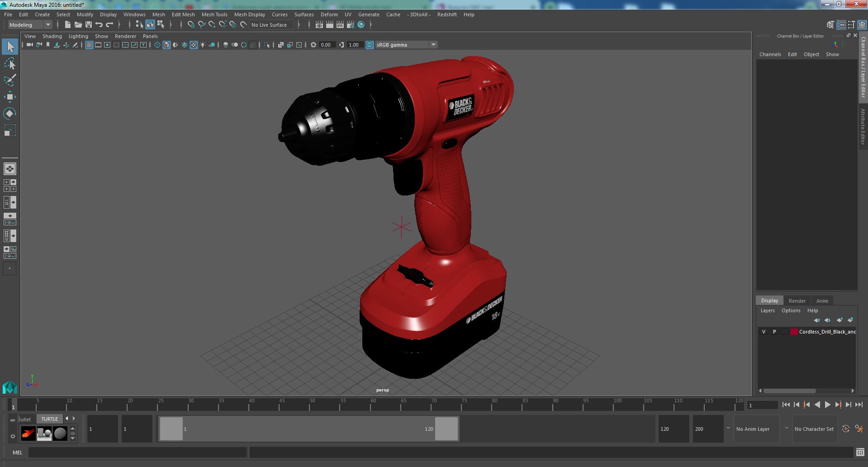Click the Channels menu in Channel Box
Viewport: 868px width, 467px height.
[770, 54]
